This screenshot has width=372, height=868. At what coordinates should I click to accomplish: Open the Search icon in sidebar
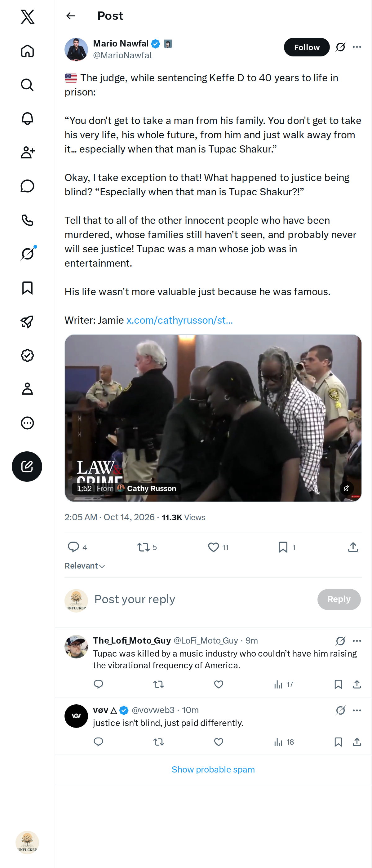click(27, 85)
